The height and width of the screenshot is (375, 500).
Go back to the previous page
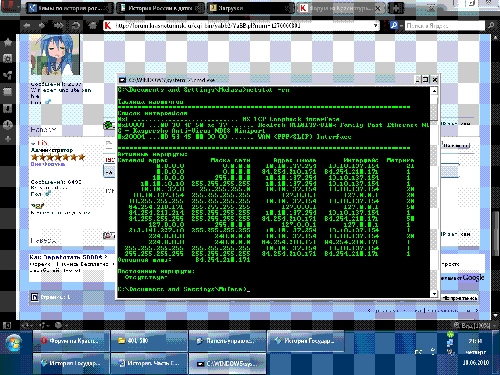tap(27, 25)
